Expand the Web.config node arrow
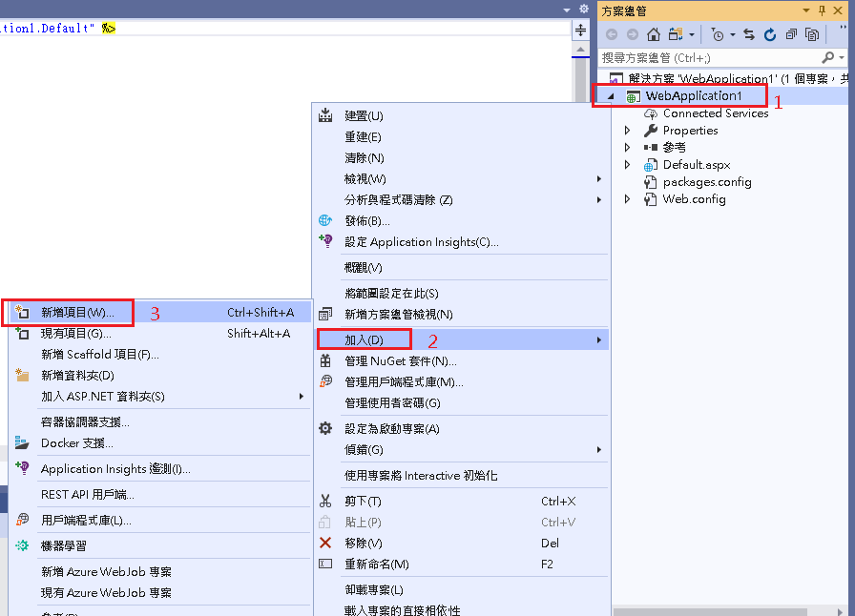855x616 pixels. pyautogui.click(x=628, y=199)
